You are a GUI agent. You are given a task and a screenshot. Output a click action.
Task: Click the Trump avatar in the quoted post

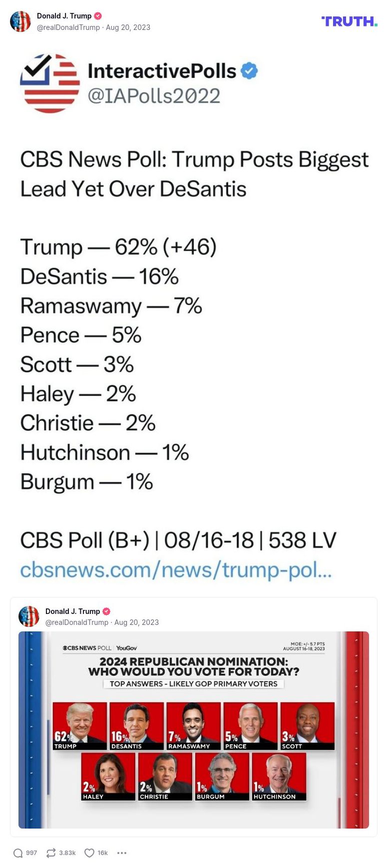pos(29,616)
